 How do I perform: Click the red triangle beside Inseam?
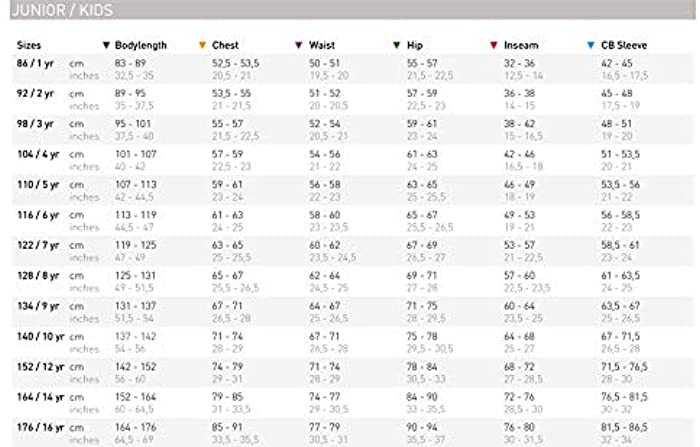point(494,45)
